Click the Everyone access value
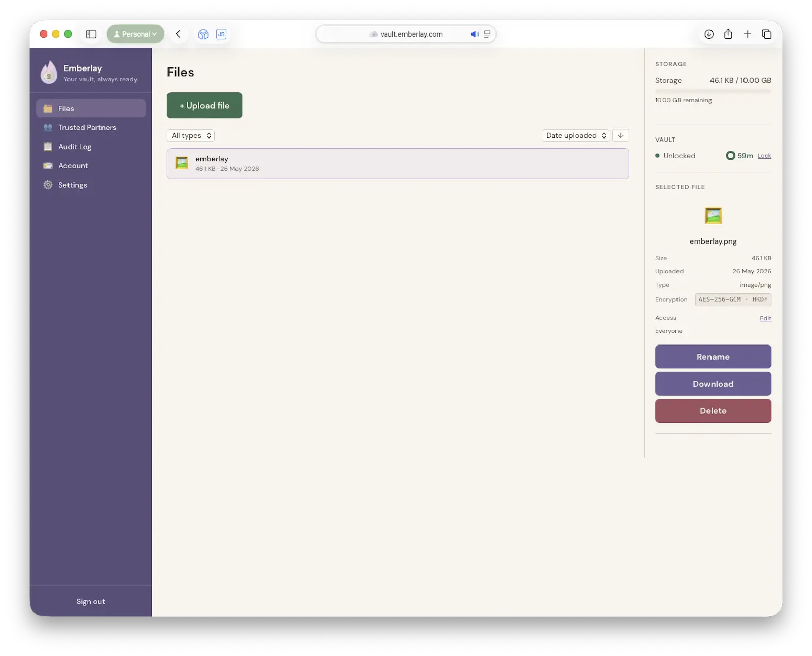This screenshot has height=656, width=812. coord(668,331)
